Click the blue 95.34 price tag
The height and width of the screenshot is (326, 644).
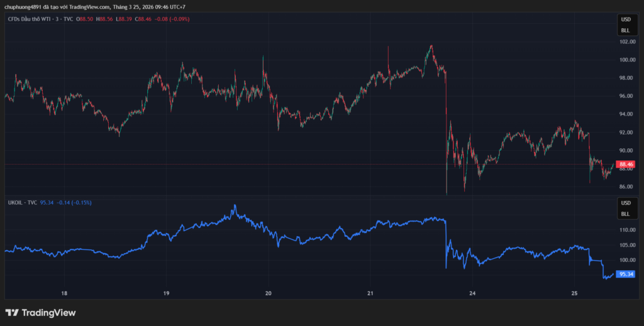coord(626,274)
